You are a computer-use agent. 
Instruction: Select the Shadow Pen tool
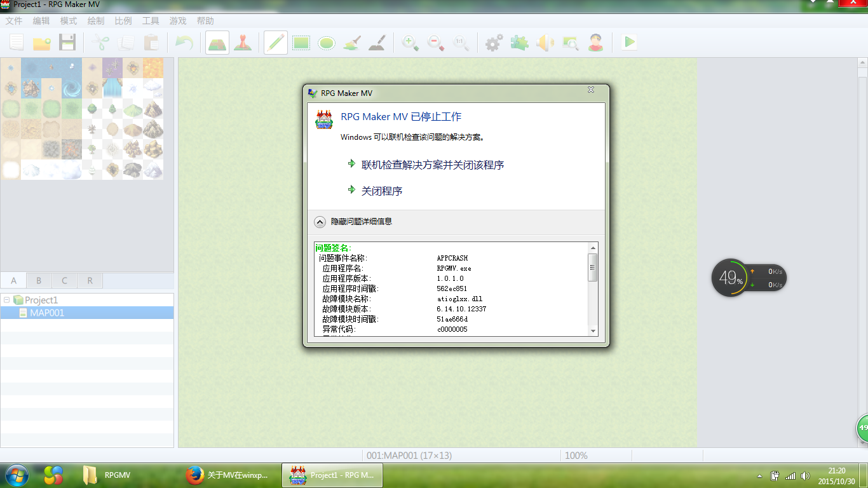377,43
